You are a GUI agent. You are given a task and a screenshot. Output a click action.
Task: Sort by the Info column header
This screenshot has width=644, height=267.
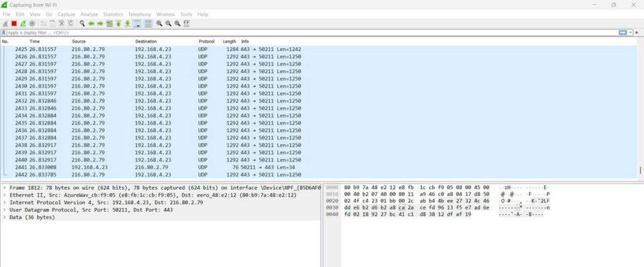440,41
